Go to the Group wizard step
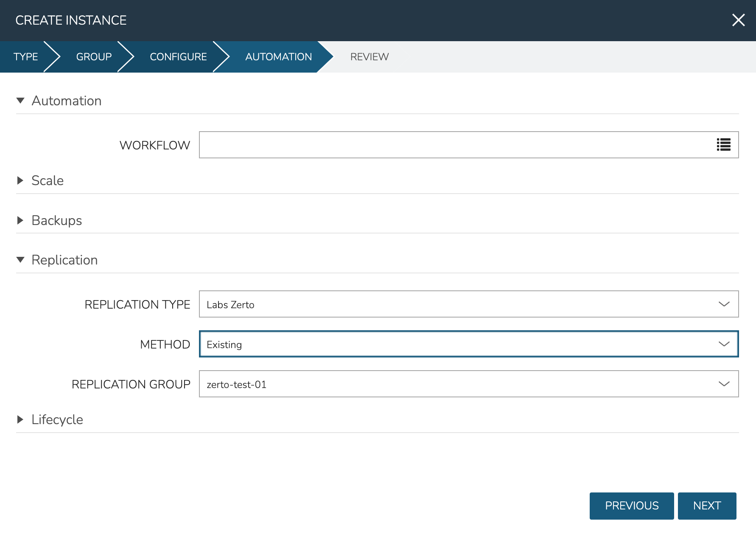This screenshot has height=540, width=756. tap(94, 57)
